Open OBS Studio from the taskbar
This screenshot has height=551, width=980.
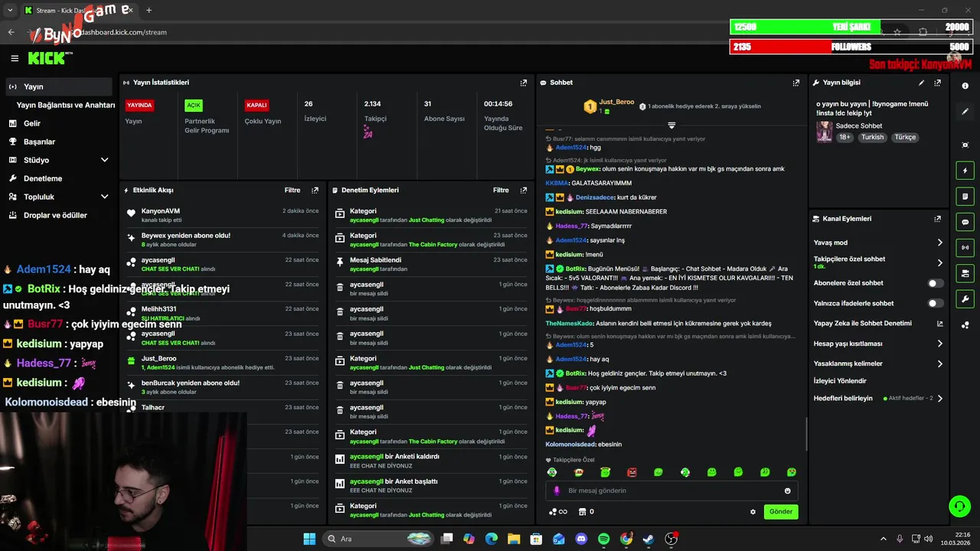coord(671,539)
